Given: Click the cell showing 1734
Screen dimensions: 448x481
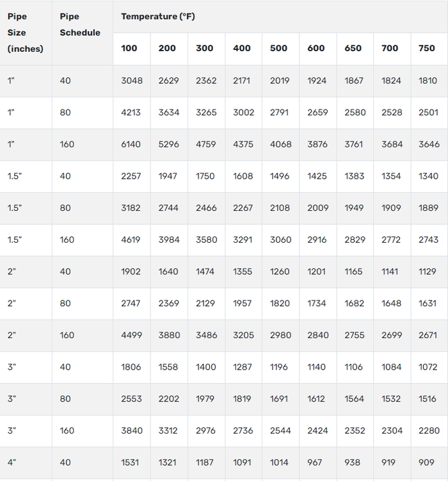Looking at the screenshot, I should [x=316, y=304].
